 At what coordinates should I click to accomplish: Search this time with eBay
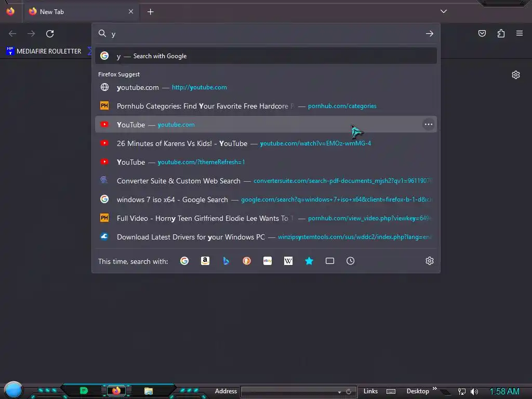268,261
